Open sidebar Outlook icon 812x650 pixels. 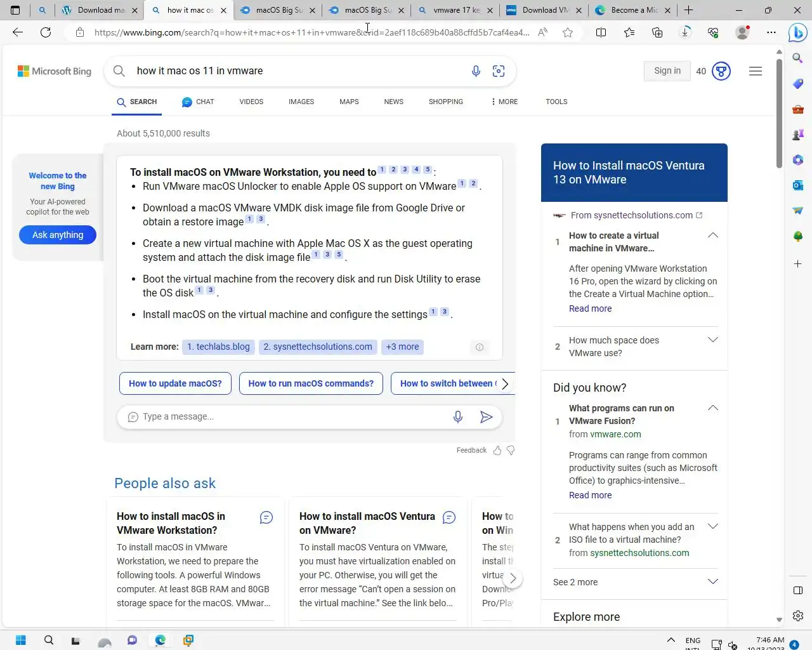798,185
